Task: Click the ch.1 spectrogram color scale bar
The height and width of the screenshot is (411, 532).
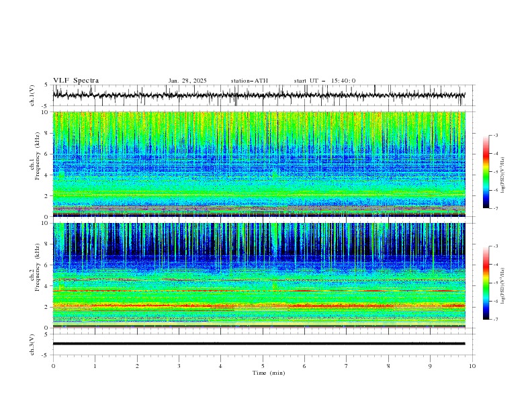Action: [x=486, y=172]
